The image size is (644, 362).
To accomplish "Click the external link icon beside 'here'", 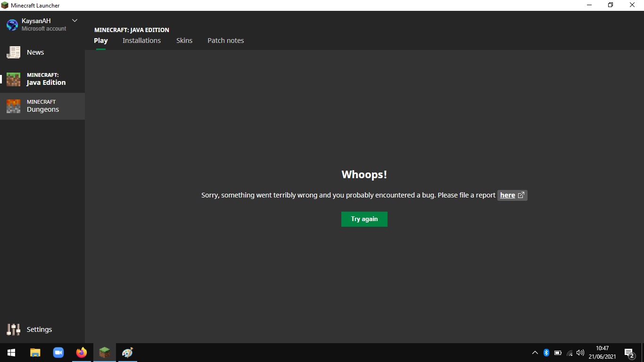I will coord(521,195).
